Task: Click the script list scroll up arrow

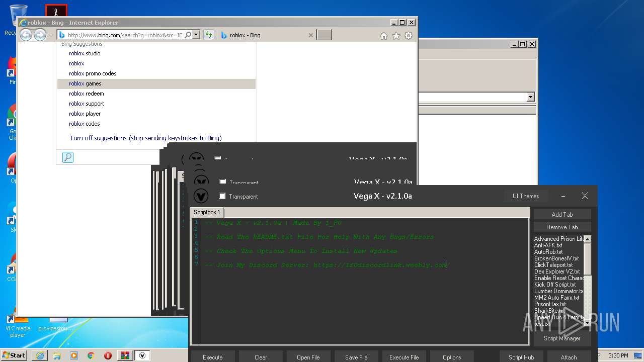Action: [x=587, y=239]
